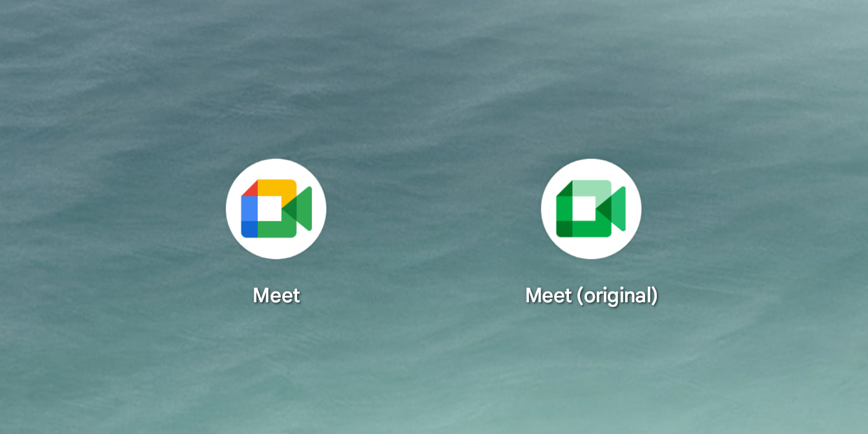Click the dark green corner of Meet (original) icon
The height and width of the screenshot is (434, 868).
click(x=564, y=229)
